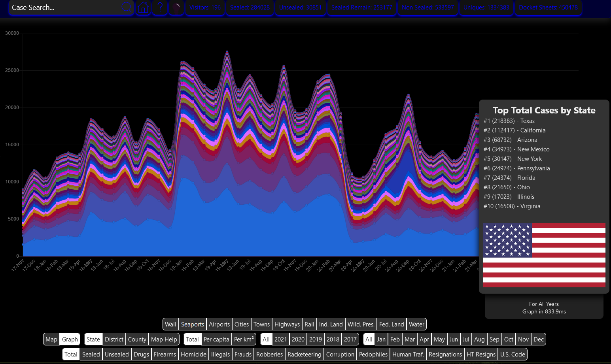Show Homicide cases
611x364 pixels.
194,354
